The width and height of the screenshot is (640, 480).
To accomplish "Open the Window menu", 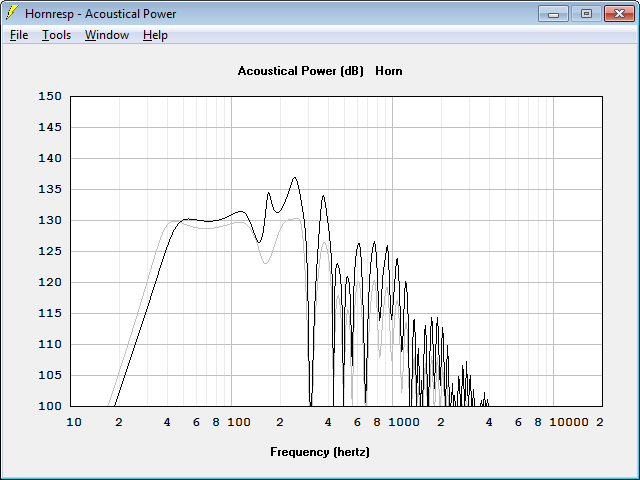I will pos(107,35).
